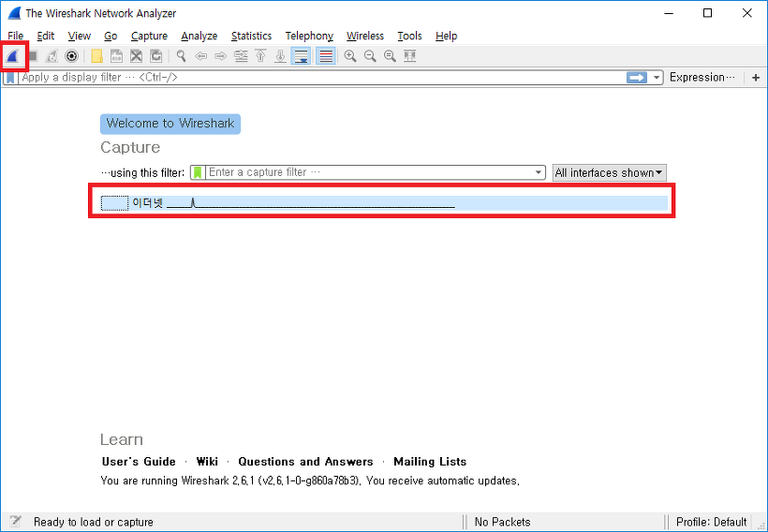Click the Find a packet magnifier icon
The width and height of the screenshot is (768, 532).
coord(181,56)
